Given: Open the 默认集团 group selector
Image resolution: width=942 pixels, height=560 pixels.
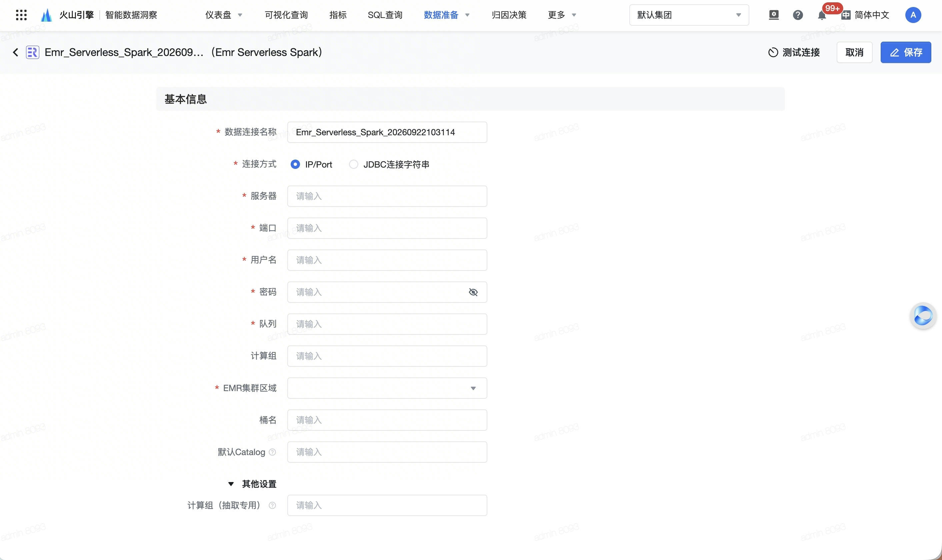Looking at the screenshot, I should click(689, 15).
